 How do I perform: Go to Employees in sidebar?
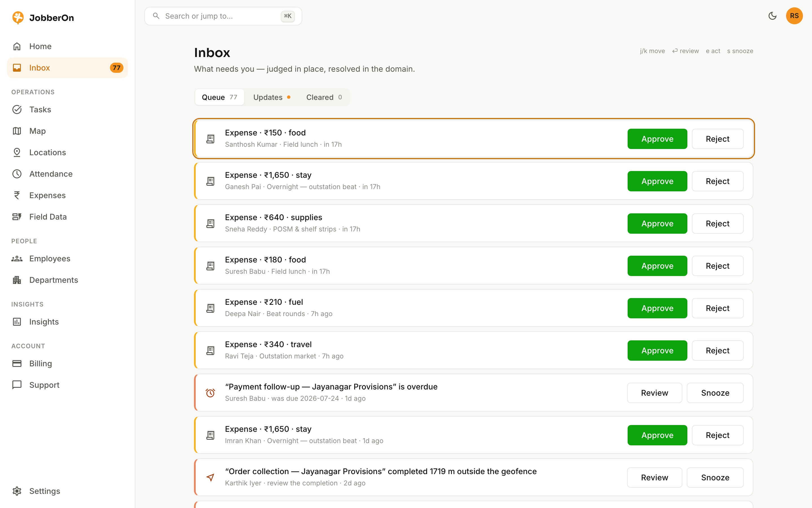[x=67, y=259]
